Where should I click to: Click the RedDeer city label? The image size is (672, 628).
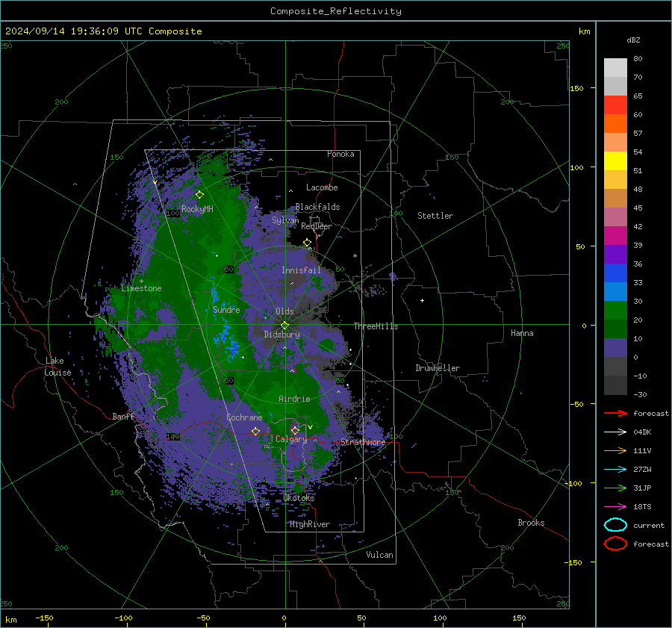pos(317,226)
